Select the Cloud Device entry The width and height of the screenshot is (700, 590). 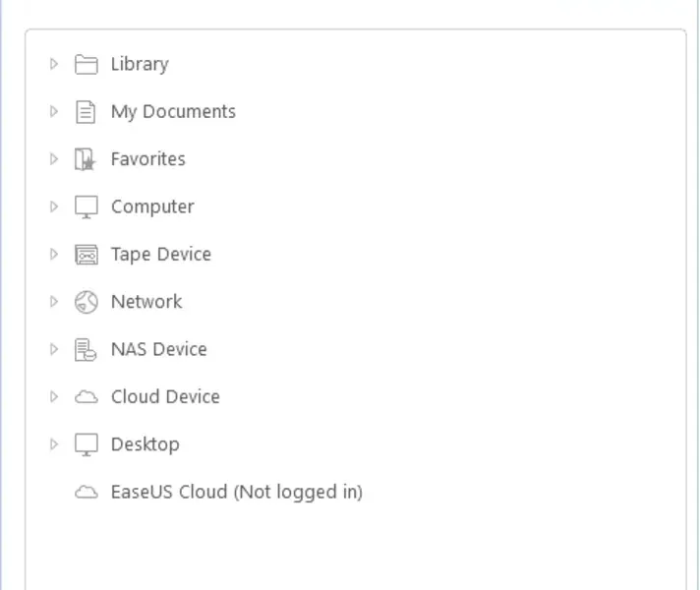164,397
